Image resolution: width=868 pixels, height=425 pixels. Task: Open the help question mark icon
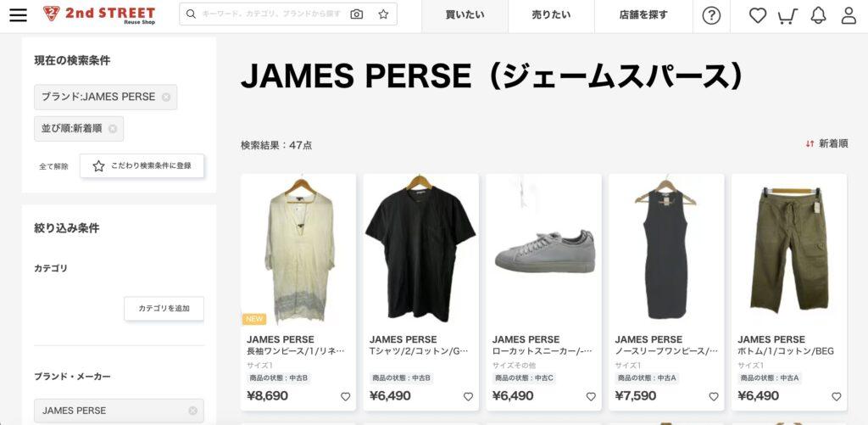(711, 16)
